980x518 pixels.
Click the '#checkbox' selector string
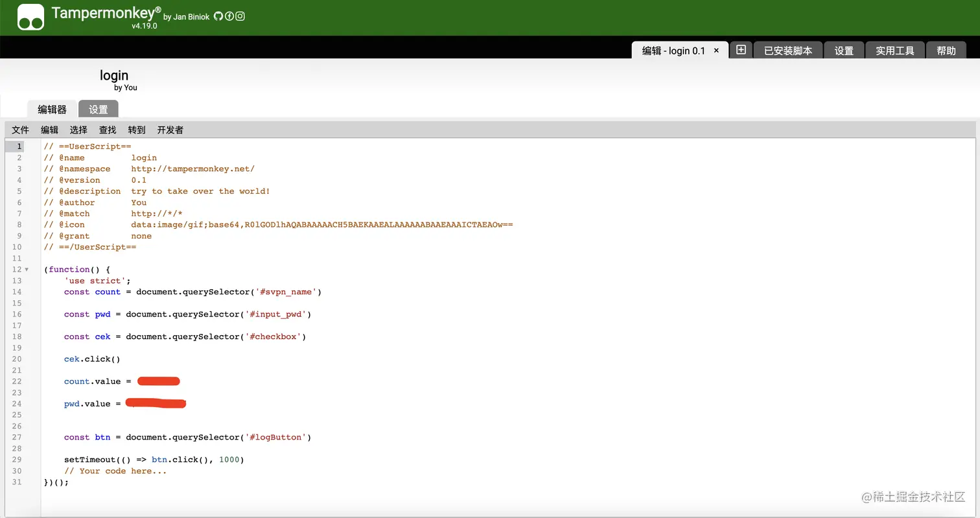(x=273, y=336)
